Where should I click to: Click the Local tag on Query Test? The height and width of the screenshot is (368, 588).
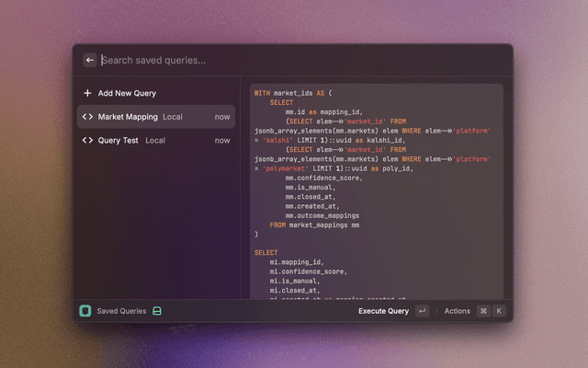point(155,141)
